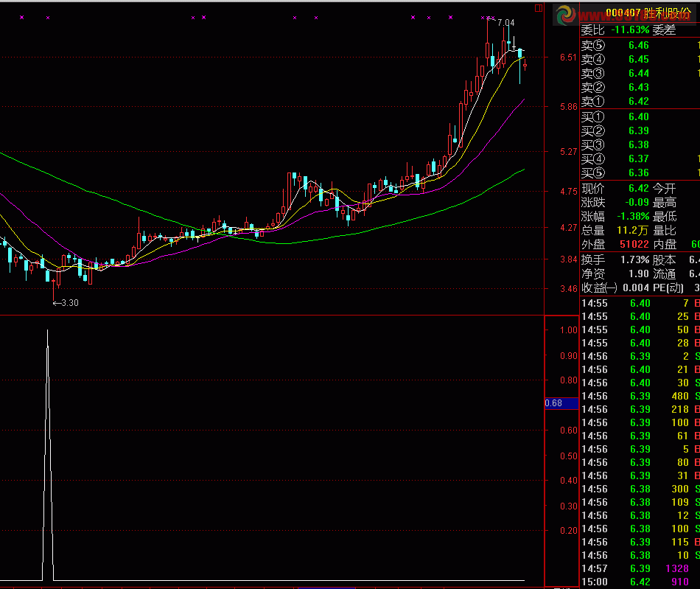Click the 7.04 high price marker
The height and width of the screenshot is (589, 700).
click(x=505, y=22)
